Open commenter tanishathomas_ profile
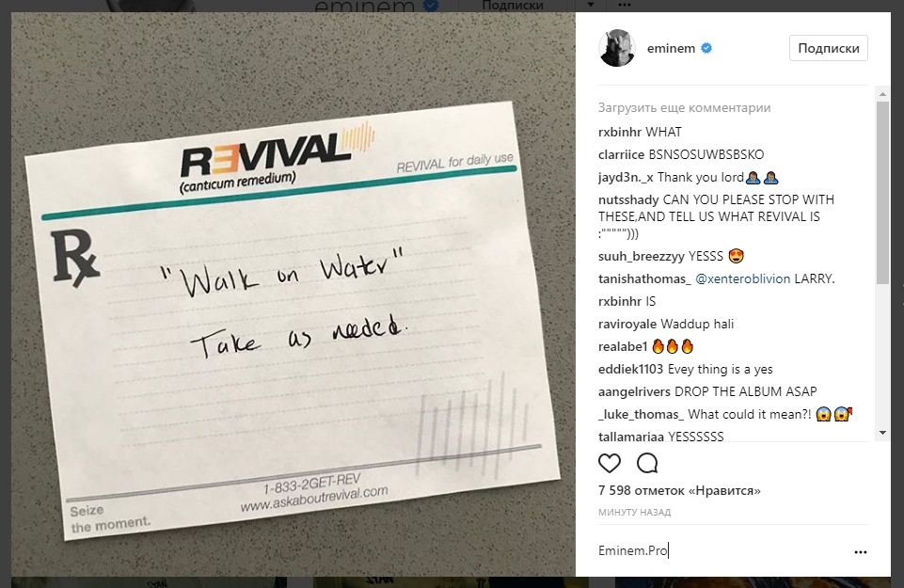The width and height of the screenshot is (904, 588). pos(644,279)
